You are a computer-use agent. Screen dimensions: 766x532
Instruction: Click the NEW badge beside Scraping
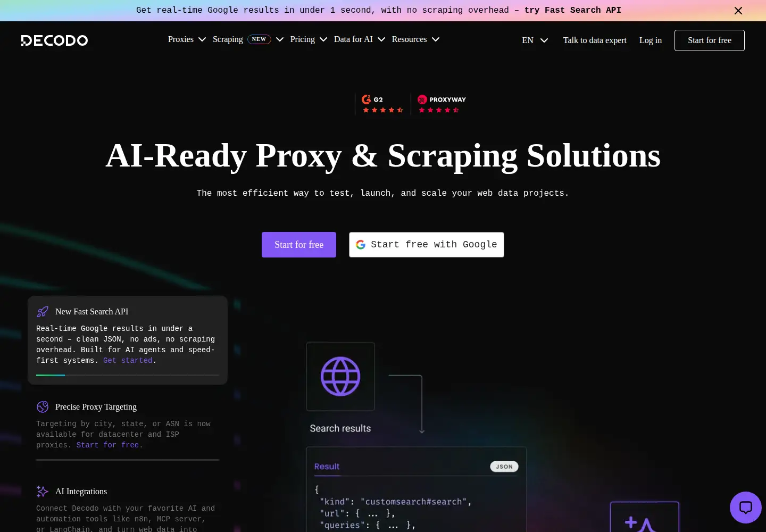click(259, 39)
